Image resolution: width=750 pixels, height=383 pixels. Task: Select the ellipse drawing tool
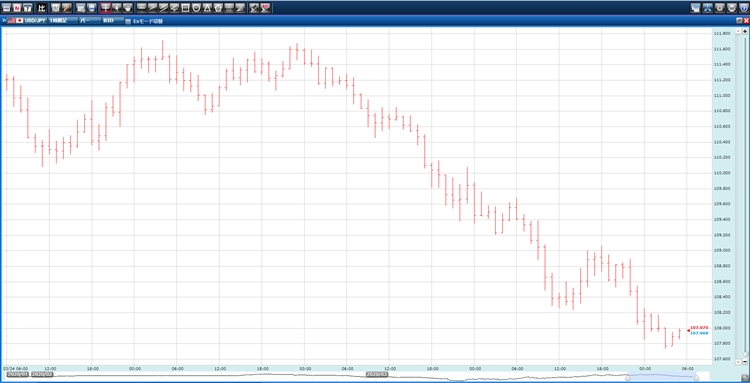pos(196,8)
